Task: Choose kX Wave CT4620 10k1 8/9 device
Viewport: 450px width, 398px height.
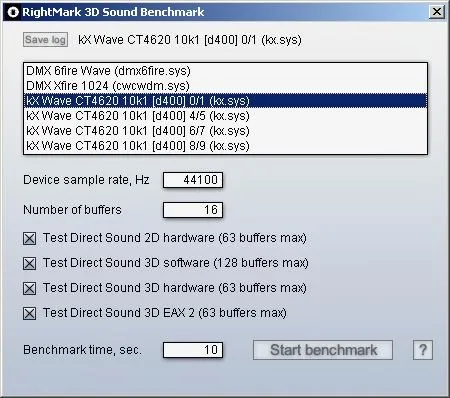Action: click(225, 146)
